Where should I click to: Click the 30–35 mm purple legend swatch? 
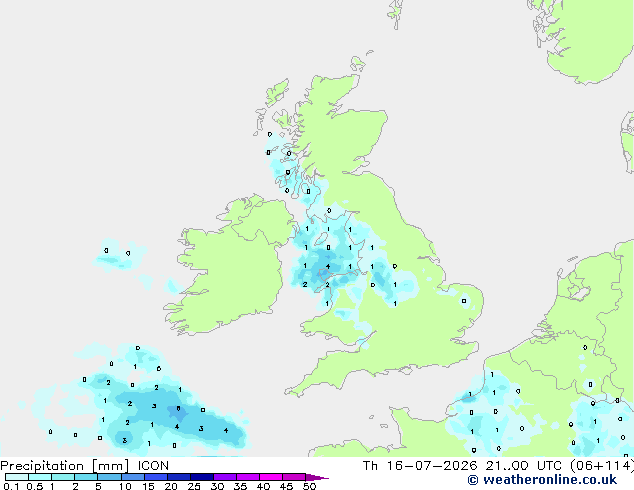click(225, 477)
